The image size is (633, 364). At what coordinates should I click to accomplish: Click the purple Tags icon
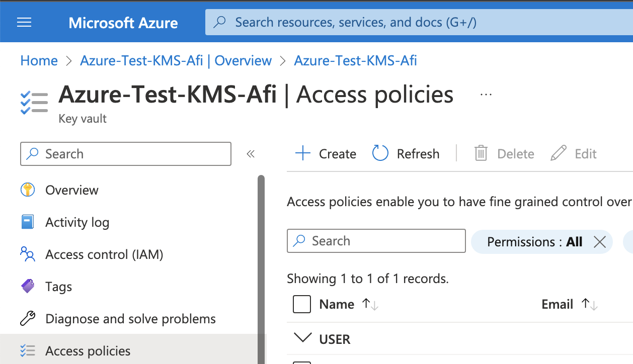(28, 287)
